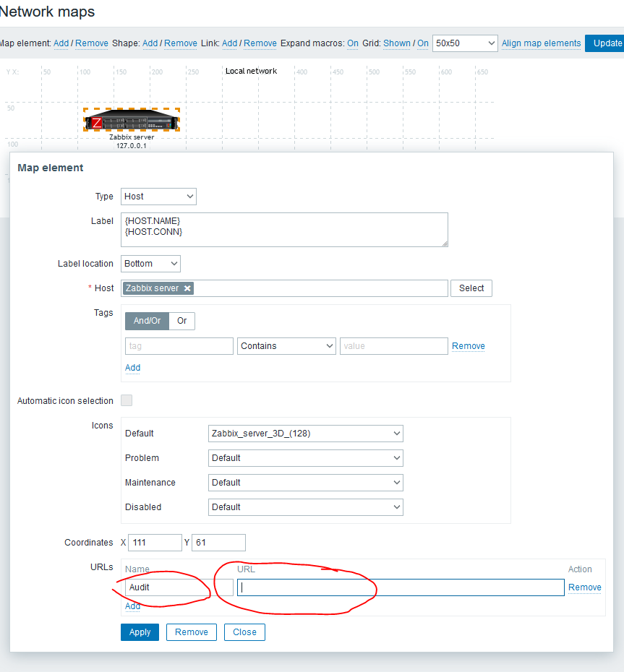Screen dimensions: 624x672
Task: Remove the Audit URL row
Action: click(584, 587)
